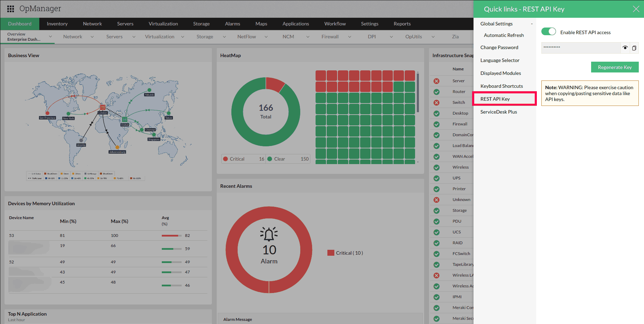Open Displayed Modules quick link
The image size is (644, 324).
coord(501,73)
